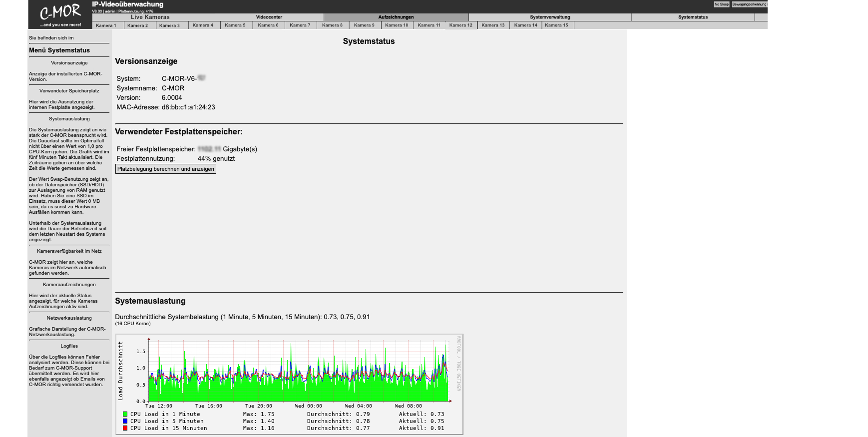Image resolution: width=868 pixels, height=437 pixels.
Task: Click the Systemstatus page heading
Action: (369, 41)
